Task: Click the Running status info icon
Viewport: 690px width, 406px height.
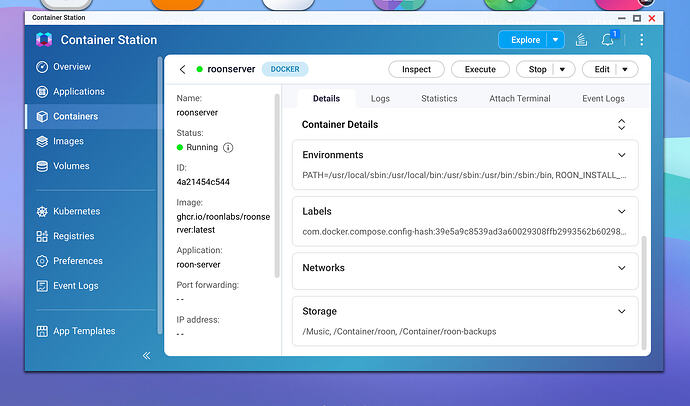Action: point(228,147)
